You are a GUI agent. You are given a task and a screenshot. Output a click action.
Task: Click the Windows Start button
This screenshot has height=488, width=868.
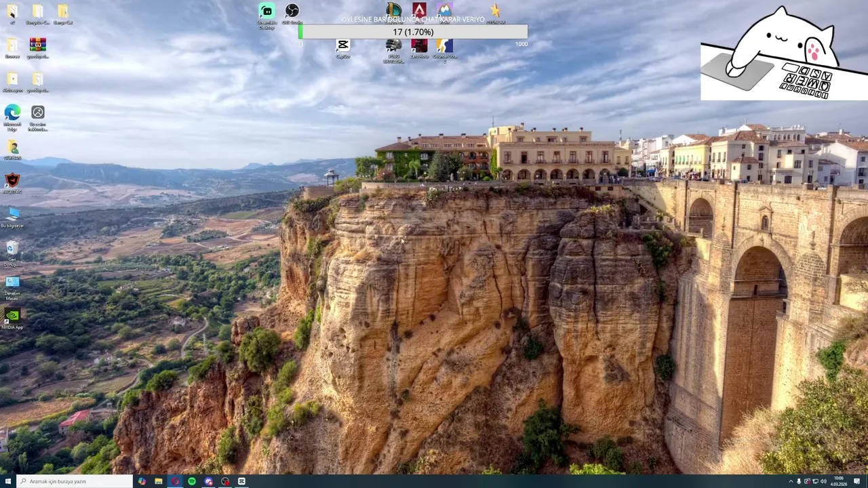tap(8, 481)
